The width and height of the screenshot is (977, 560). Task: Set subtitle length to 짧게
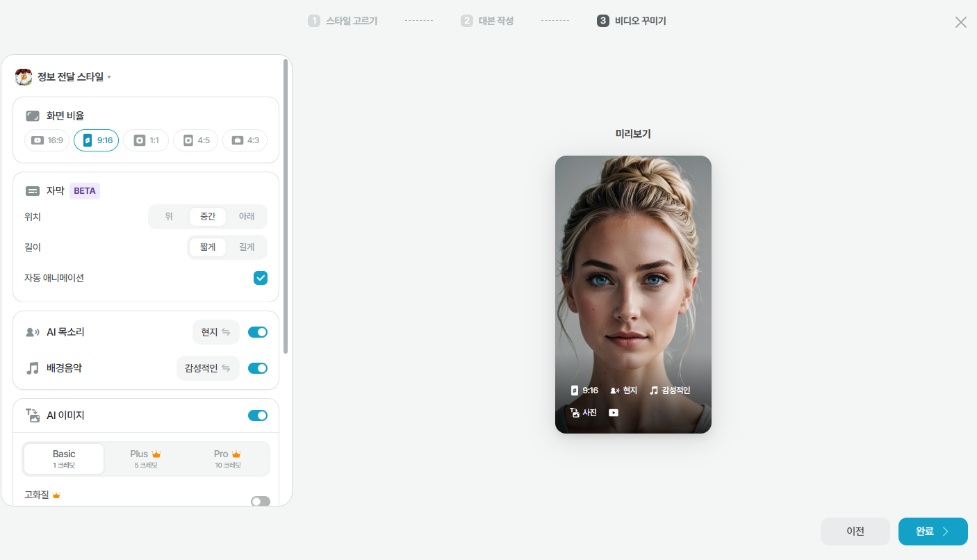[208, 247]
